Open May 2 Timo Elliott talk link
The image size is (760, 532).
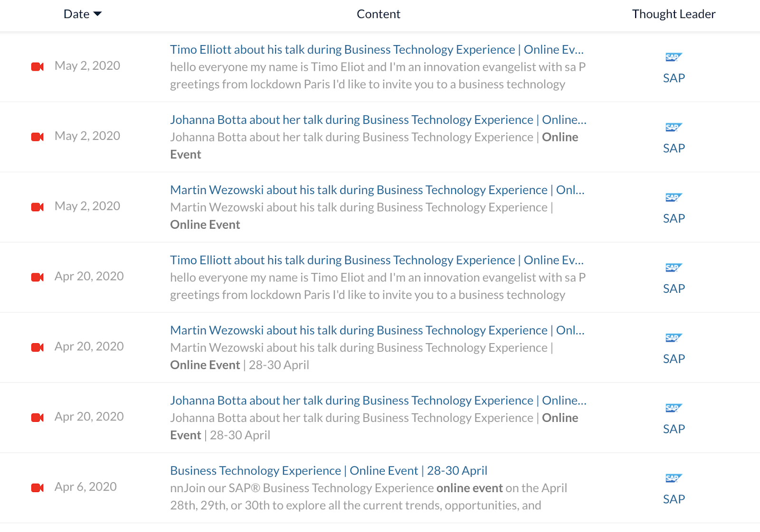point(377,49)
